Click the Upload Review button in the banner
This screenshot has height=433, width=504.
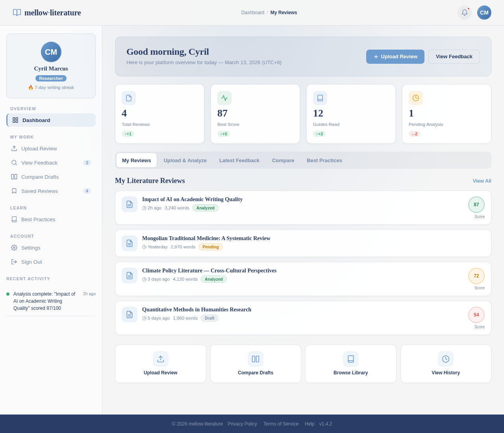point(395,57)
